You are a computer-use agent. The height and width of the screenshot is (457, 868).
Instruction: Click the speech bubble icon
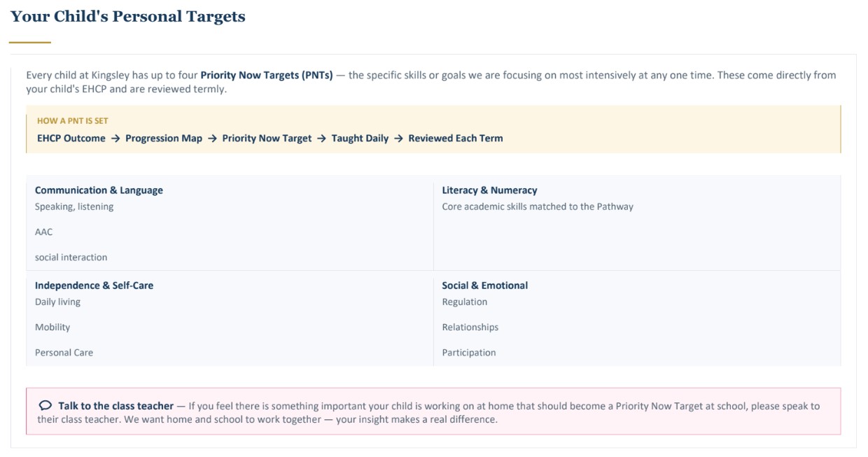[x=45, y=405]
